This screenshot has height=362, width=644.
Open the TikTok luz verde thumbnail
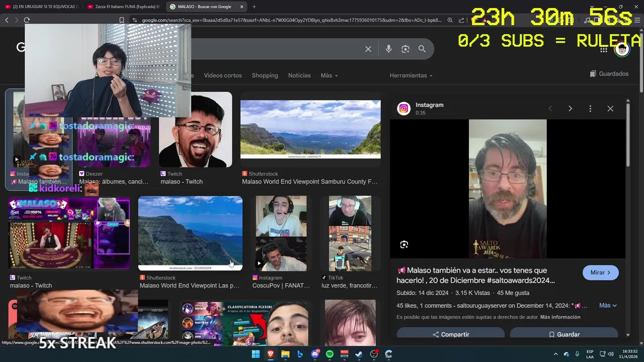(350, 233)
